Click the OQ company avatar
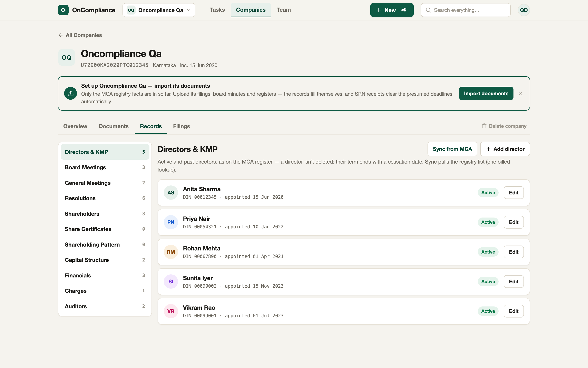The width and height of the screenshot is (588, 368). coord(66,57)
